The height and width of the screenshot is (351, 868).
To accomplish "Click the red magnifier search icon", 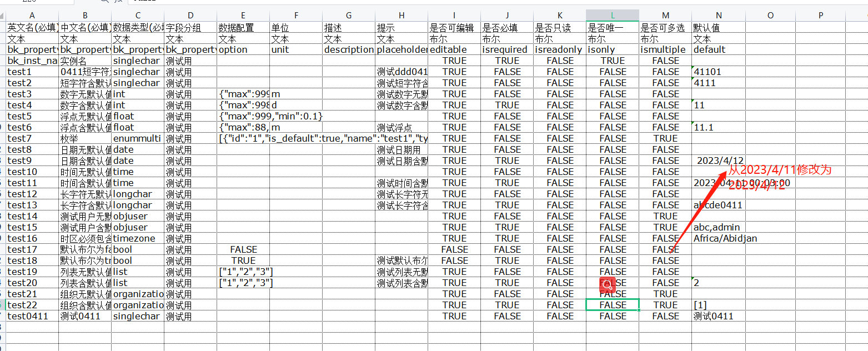I will pyautogui.click(x=608, y=285).
